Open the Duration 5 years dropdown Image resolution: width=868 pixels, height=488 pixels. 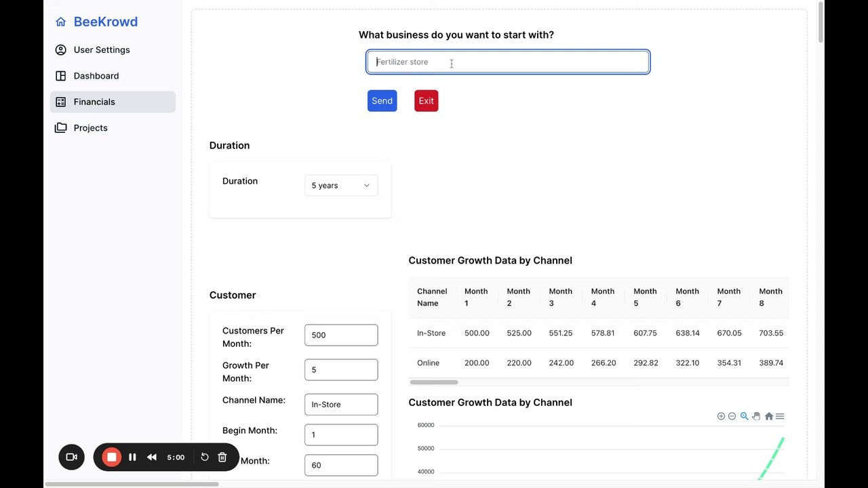pos(340,186)
